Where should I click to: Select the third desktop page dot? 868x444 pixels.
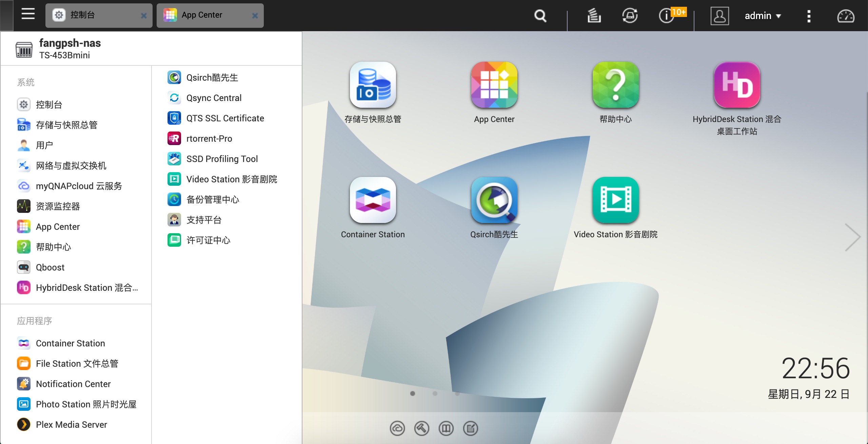tap(457, 393)
